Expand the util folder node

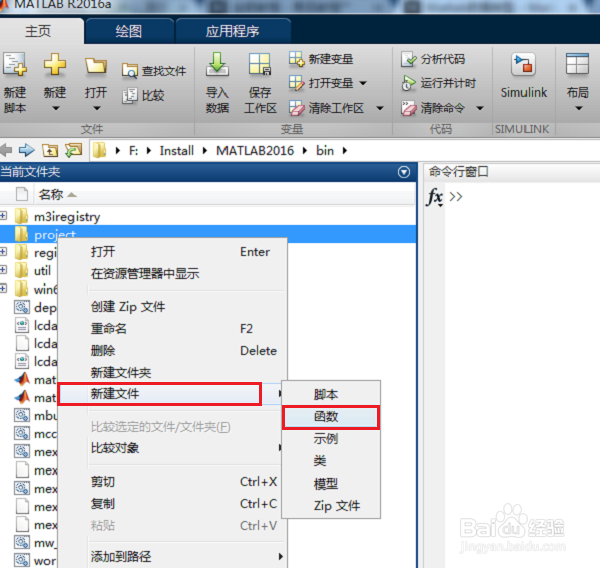pyautogui.click(x=3, y=269)
